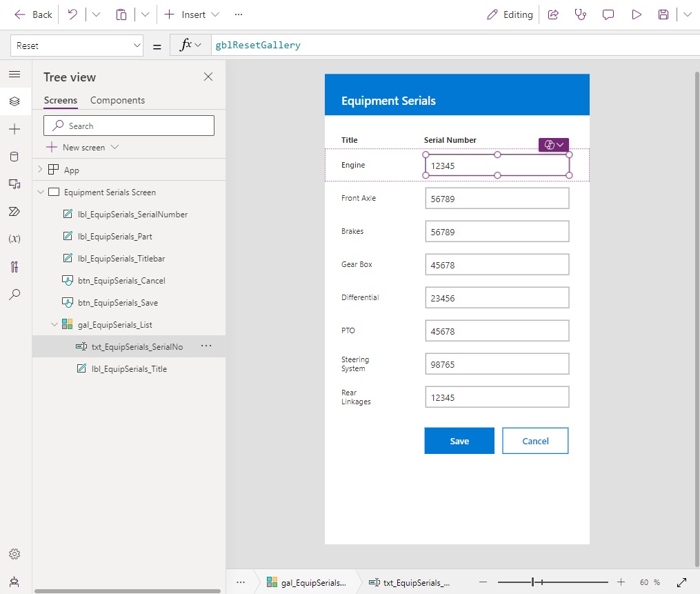Viewport: 700px width, 594px height.
Task: Open the Variables pane
Action: point(14,239)
